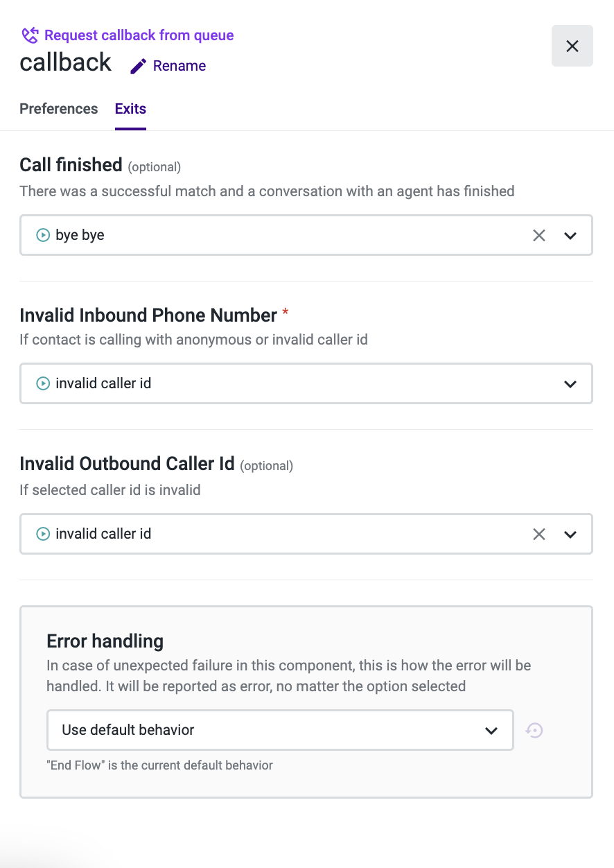Expand Invalid Outbound Caller Id dropdown arrow

pyautogui.click(x=570, y=534)
